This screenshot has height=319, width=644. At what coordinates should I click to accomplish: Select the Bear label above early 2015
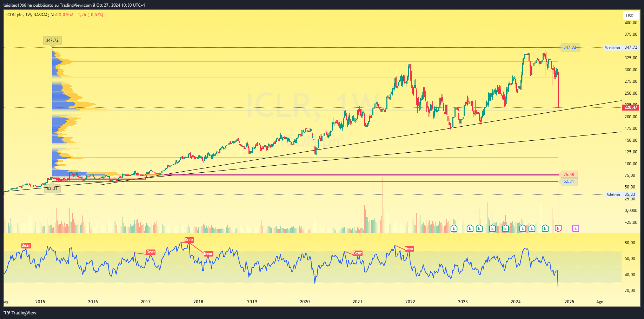tap(26, 245)
